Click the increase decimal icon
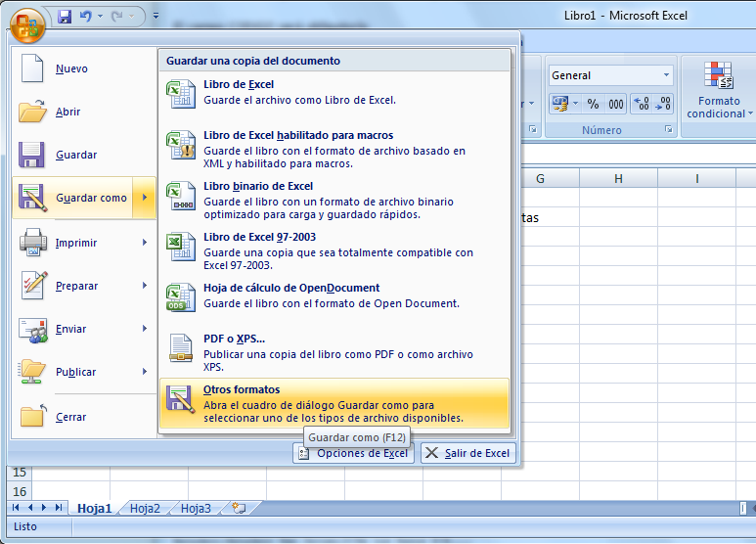 (x=642, y=104)
